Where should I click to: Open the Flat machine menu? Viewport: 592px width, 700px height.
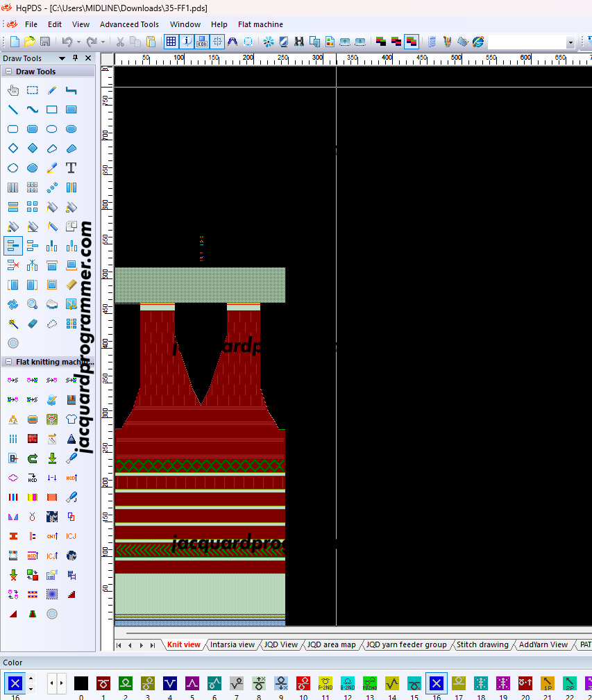(260, 24)
